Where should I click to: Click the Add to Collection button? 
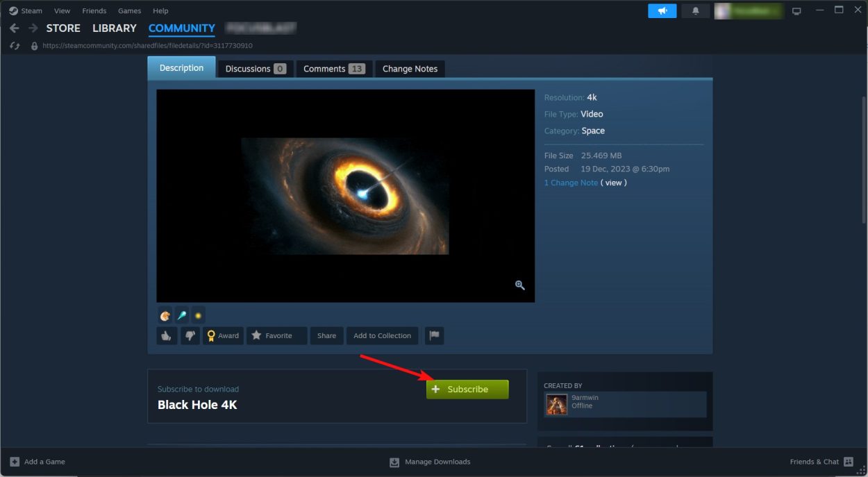coord(382,336)
